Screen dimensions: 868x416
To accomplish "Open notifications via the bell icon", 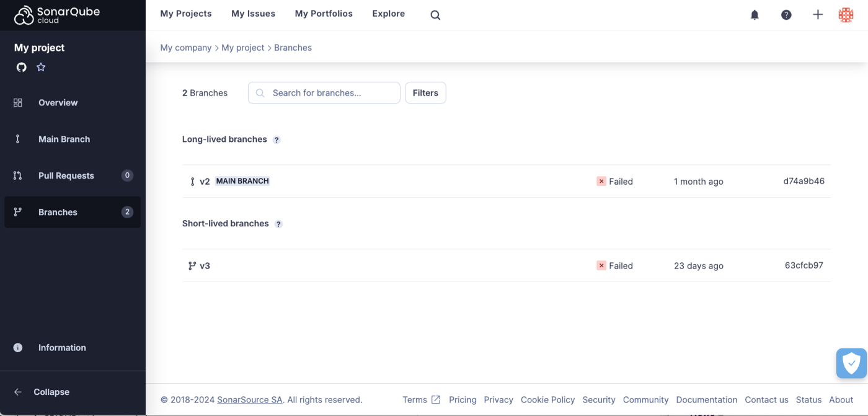I will click(755, 14).
